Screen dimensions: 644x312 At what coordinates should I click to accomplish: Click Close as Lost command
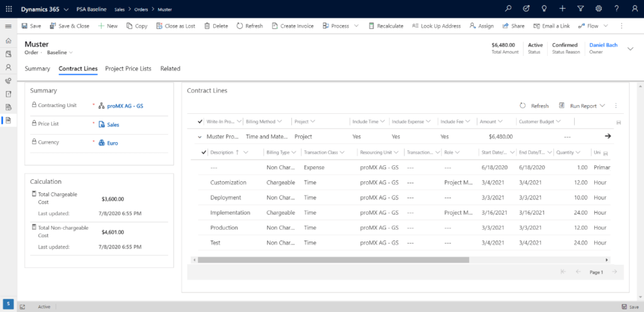[x=176, y=26]
